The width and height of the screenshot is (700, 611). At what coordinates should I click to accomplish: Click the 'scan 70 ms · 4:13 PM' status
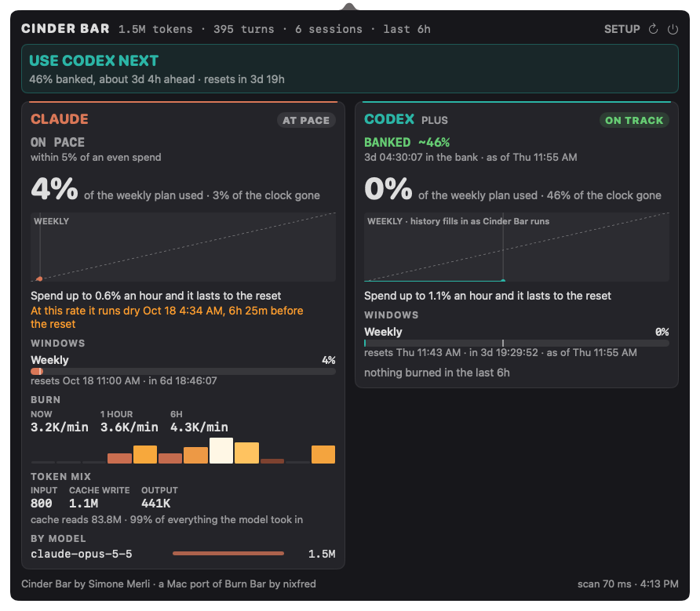tap(628, 584)
